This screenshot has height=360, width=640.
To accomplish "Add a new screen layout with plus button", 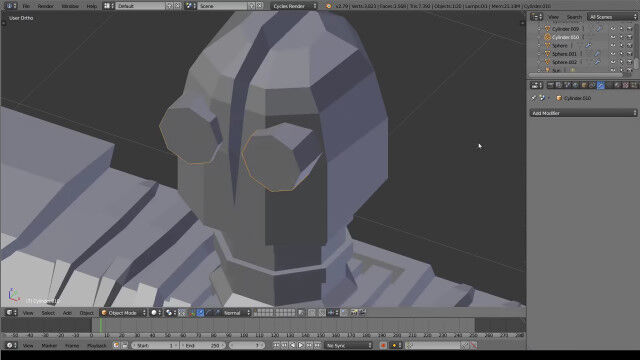I will point(169,6).
